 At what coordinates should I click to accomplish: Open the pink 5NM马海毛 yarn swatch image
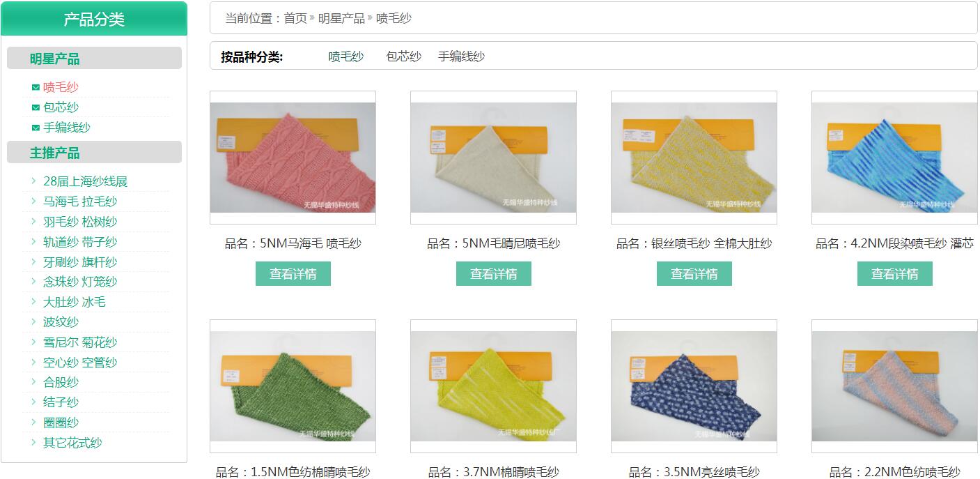click(293, 158)
